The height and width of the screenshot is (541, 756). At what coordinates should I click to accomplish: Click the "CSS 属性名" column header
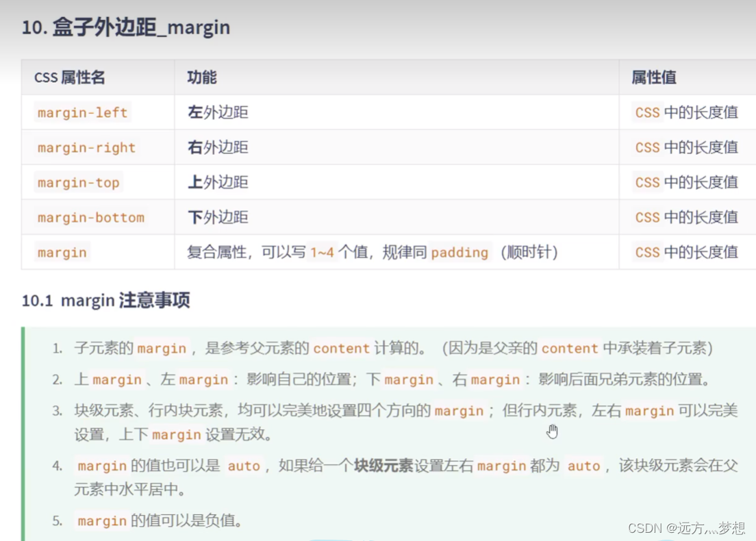[x=69, y=77]
